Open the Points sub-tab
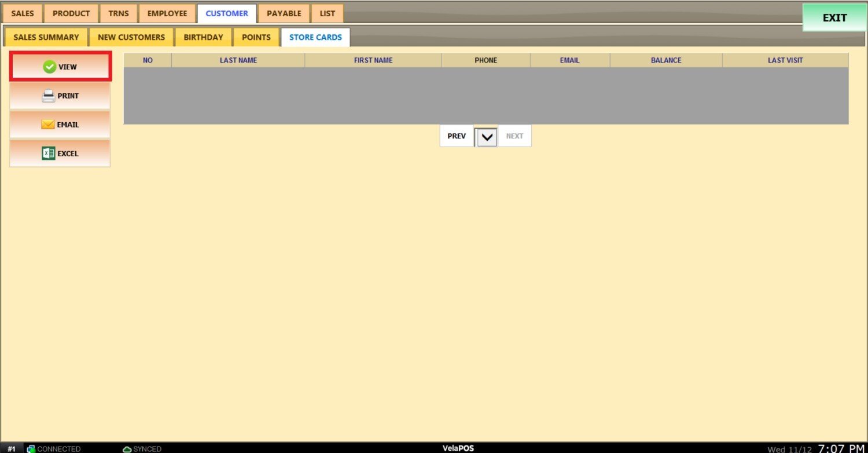The image size is (868, 453). (256, 37)
